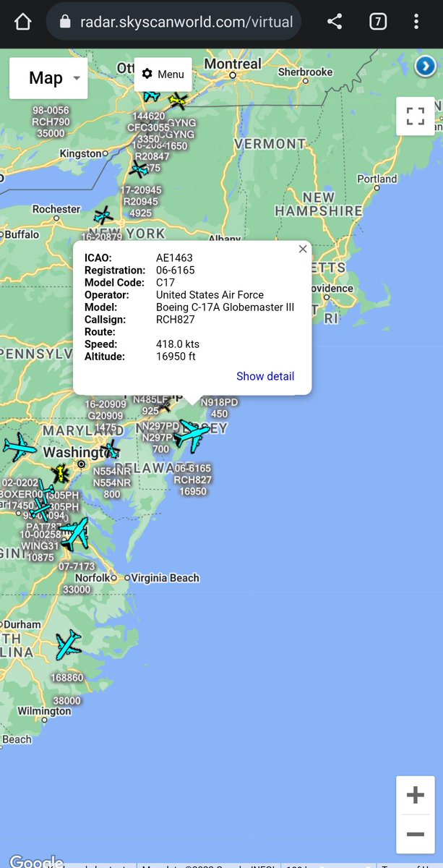Select the helicopter icon near Rochester
This screenshot has width=443, height=868.
point(103,215)
